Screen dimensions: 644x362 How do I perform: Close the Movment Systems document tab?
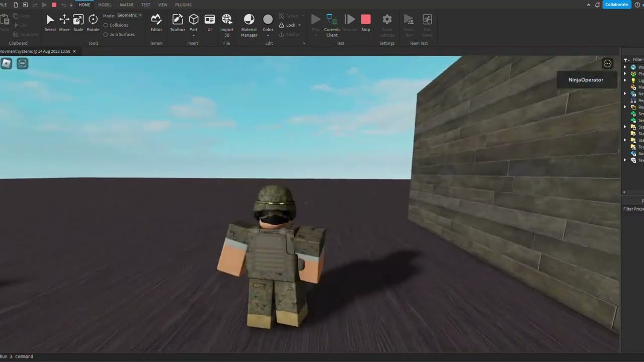tap(74, 51)
